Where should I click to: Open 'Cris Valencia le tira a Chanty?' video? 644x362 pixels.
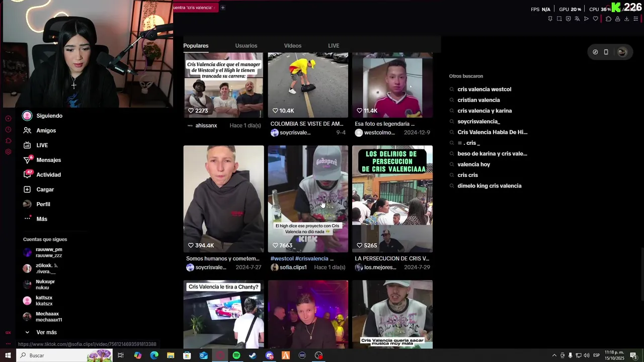click(223, 315)
